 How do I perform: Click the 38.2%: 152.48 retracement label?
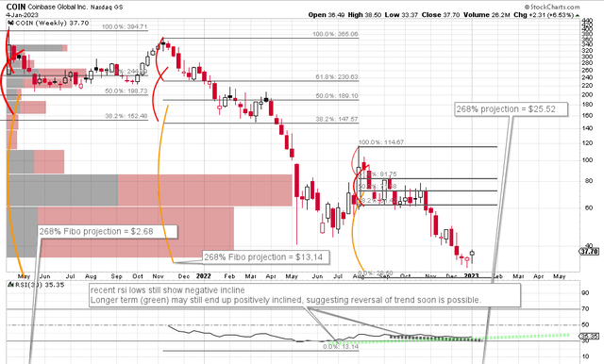(126, 116)
